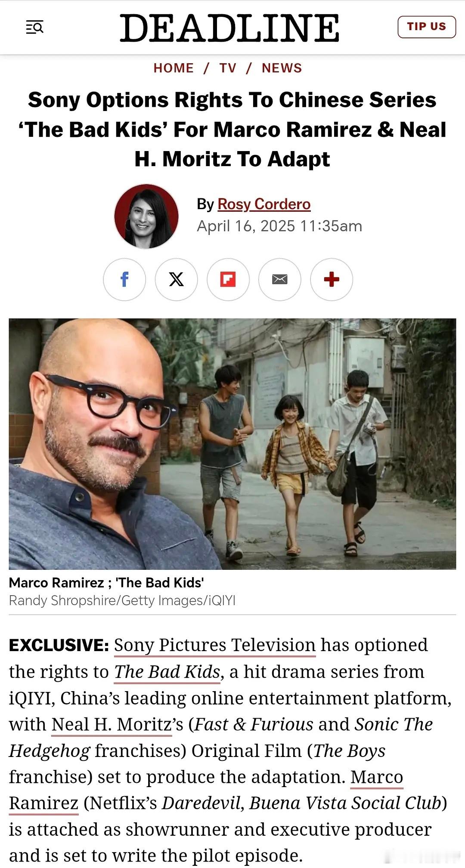This screenshot has height=868, width=465.
Task: Click the Deadline logo
Action: [229, 28]
